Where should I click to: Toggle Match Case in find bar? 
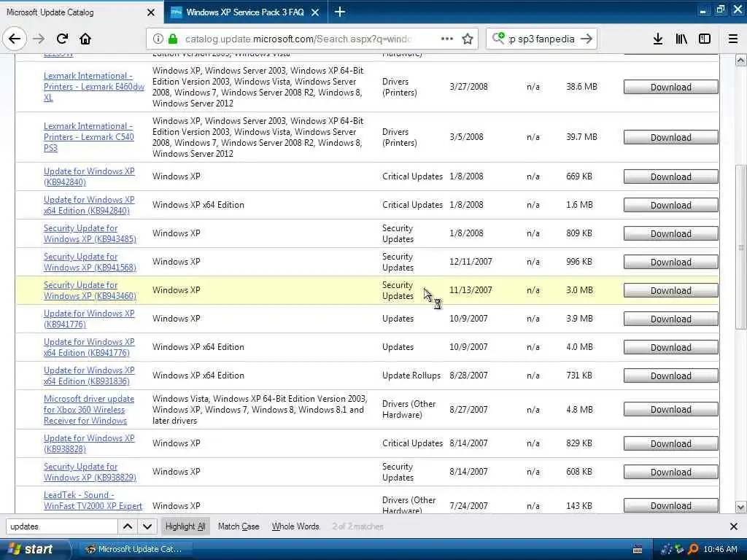coord(239,526)
